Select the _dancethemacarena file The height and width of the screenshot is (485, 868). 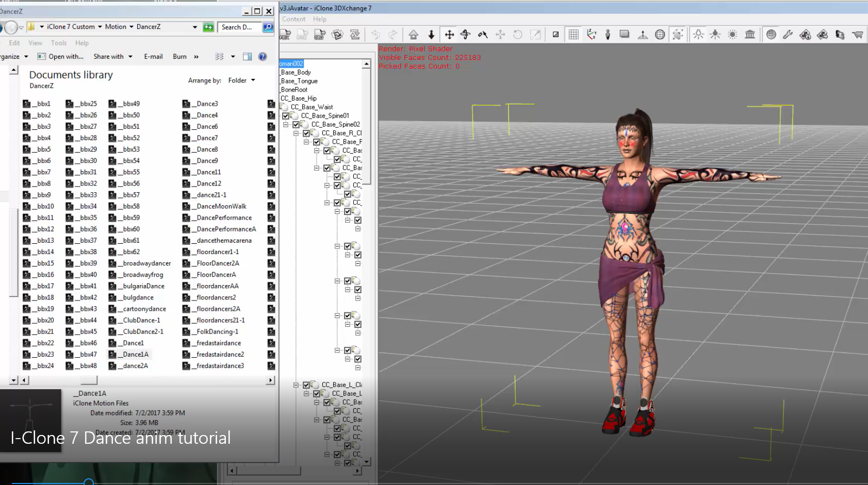coord(217,241)
